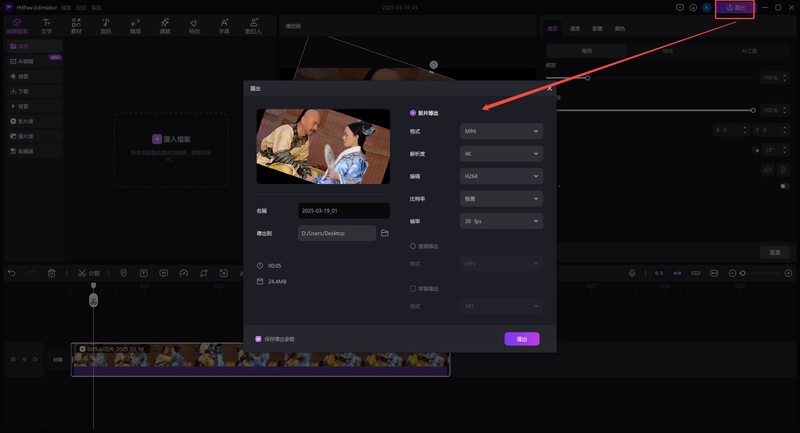Click the purple export button in the dialog
This screenshot has height=433, width=800.
click(x=522, y=339)
